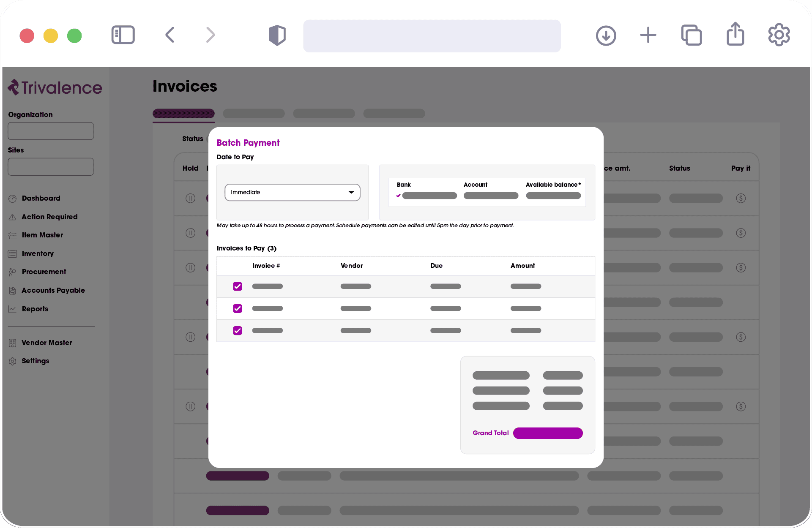Uncheck the third invoice to pay
Viewport: 812px width, 528px height.
[x=237, y=330]
